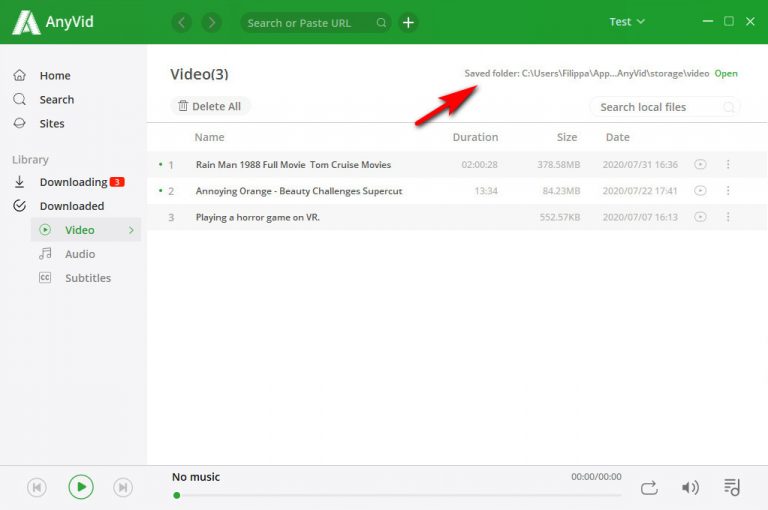The width and height of the screenshot is (768, 510).
Task: Click the back navigation arrow
Action: [181, 22]
